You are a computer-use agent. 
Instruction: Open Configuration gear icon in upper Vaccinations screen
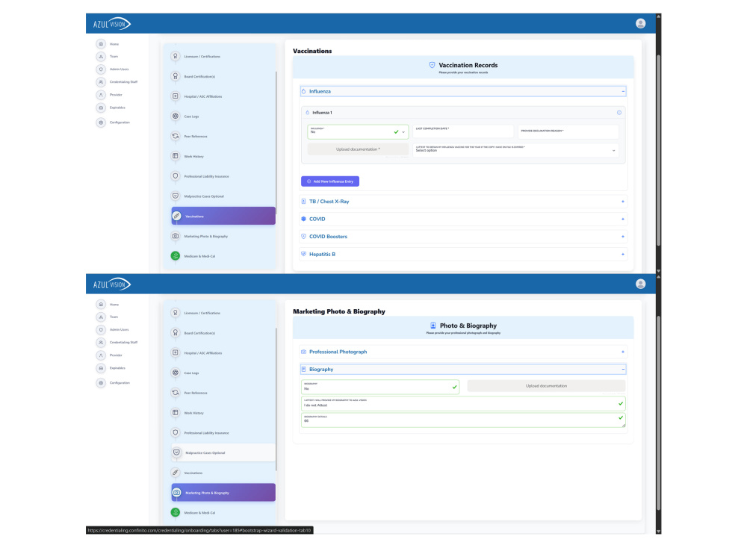point(101,122)
